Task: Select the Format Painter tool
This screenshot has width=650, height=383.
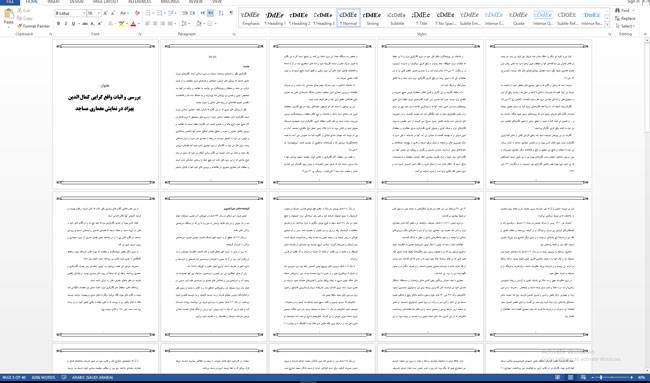Action: [x=34, y=26]
